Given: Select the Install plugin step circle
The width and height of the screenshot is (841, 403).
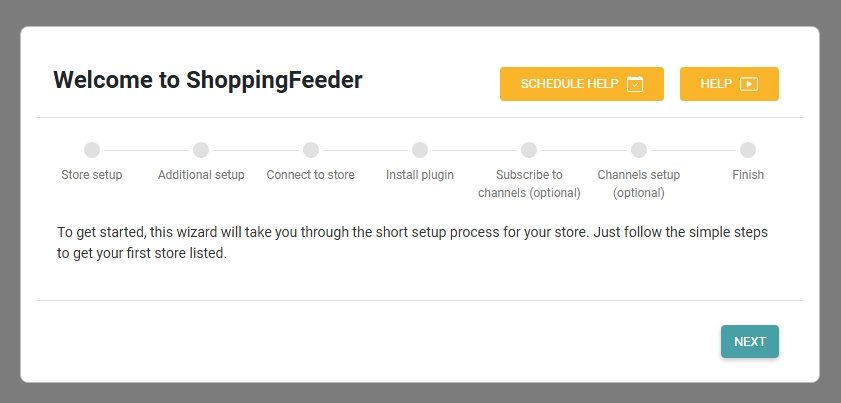Looking at the screenshot, I should (420, 150).
